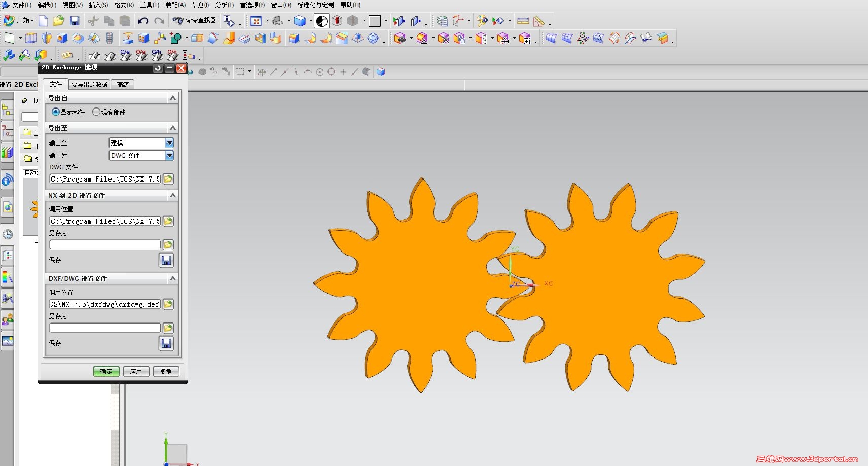Open the 首选项(P) menu

pos(252,5)
